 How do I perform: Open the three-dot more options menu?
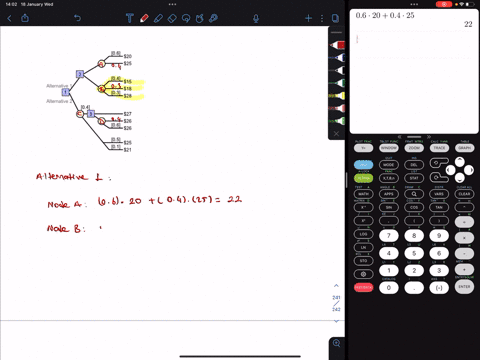pyautogui.click(x=322, y=18)
